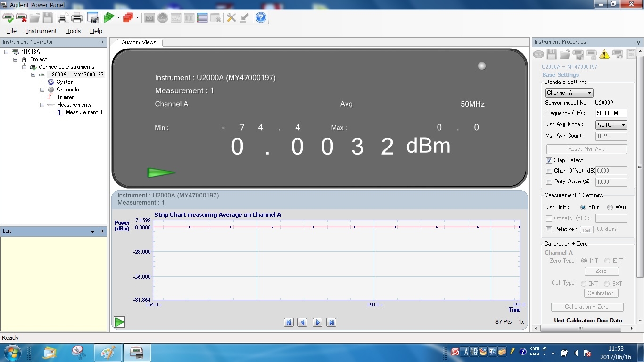Click the disconnect instrument toolbar icon
This screenshot has height=362, width=644.
pos(21,18)
